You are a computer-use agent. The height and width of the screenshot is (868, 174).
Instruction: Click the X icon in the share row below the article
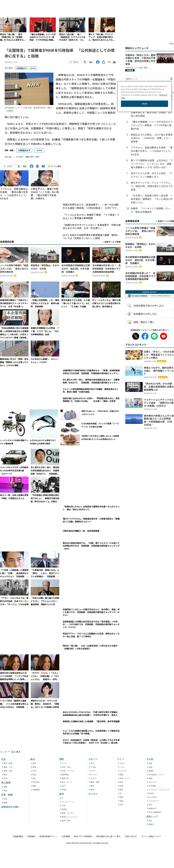click(x=19, y=166)
